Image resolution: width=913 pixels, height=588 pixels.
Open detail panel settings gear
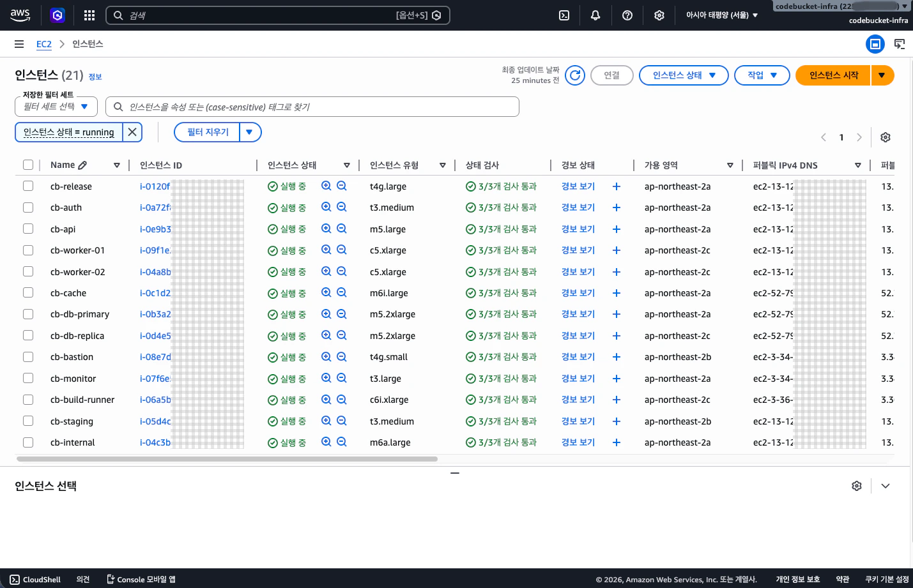[x=857, y=486]
